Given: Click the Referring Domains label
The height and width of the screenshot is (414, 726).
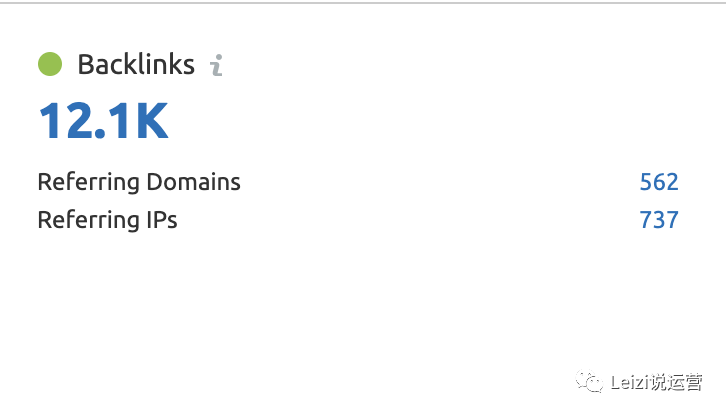Looking at the screenshot, I should tap(139, 182).
